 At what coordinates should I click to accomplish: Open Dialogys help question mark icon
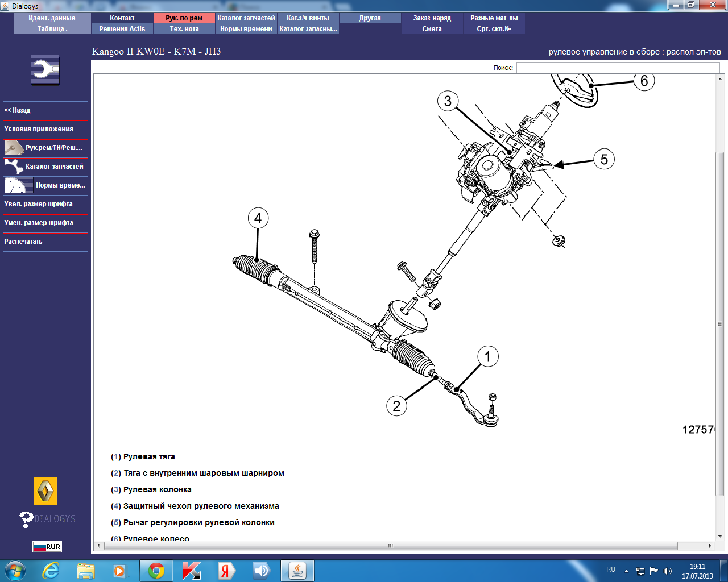tap(26, 519)
